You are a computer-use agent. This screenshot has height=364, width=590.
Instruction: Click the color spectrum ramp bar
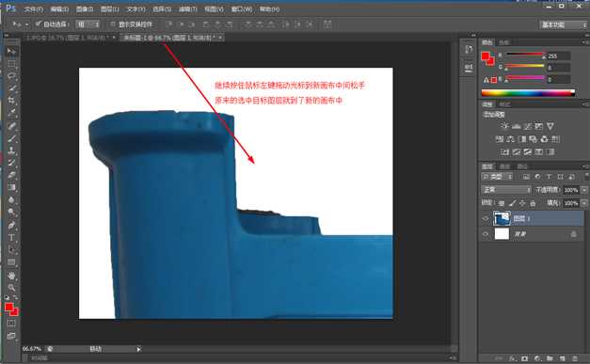click(x=528, y=93)
